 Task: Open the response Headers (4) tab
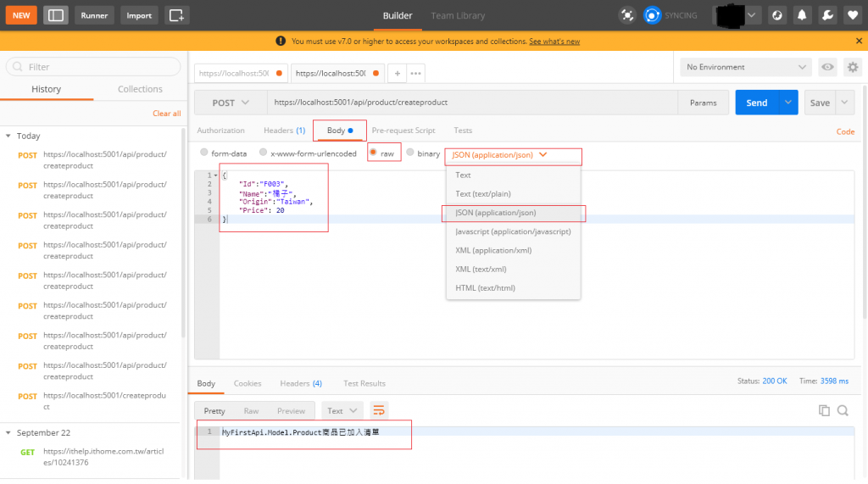pos(301,383)
